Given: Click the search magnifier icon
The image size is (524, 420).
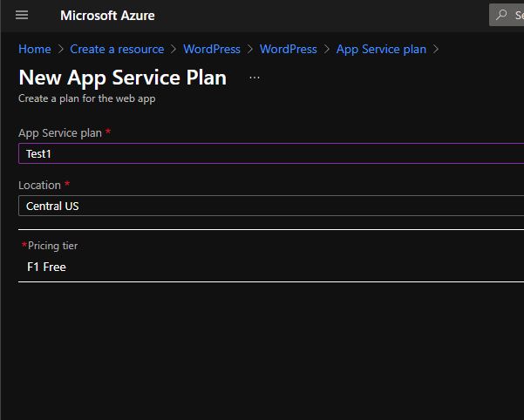Looking at the screenshot, I should click(501, 15).
